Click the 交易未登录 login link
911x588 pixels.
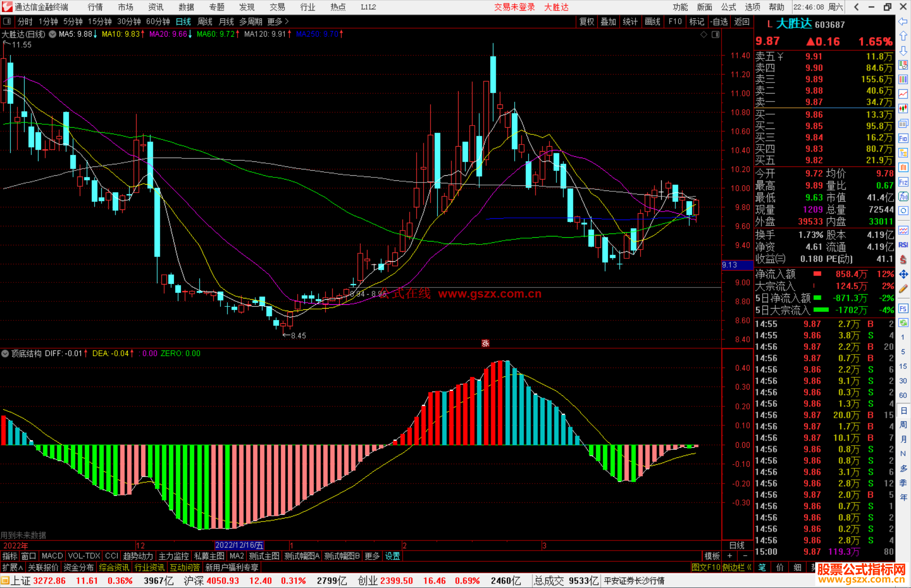pos(514,7)
